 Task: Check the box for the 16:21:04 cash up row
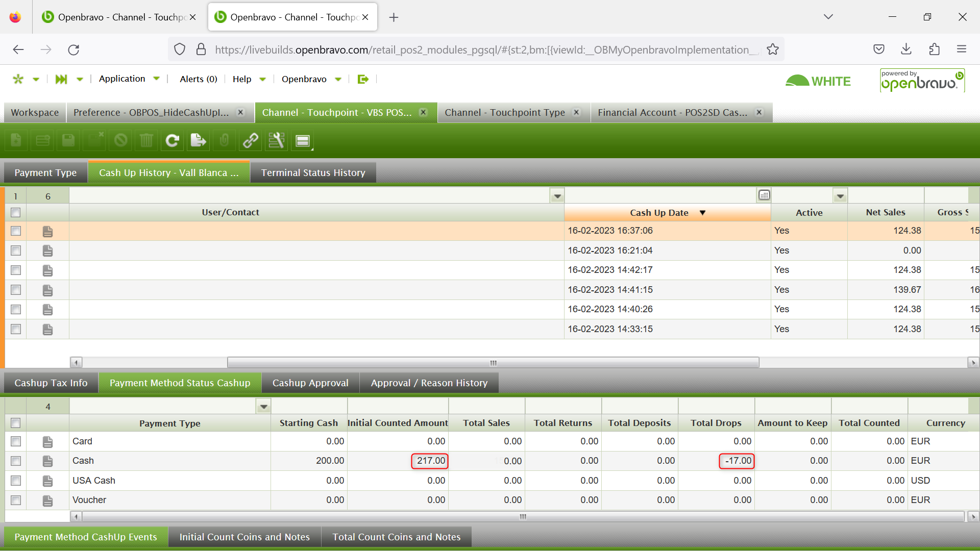point(16,251)
